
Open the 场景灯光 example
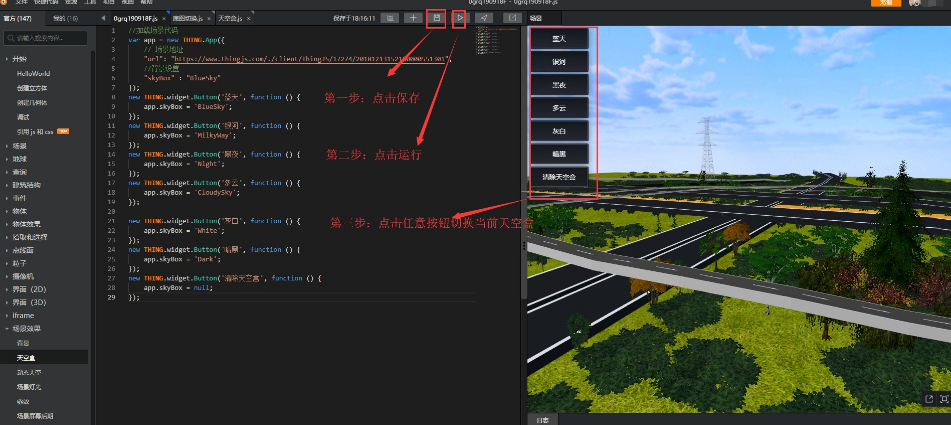point(29,387)
